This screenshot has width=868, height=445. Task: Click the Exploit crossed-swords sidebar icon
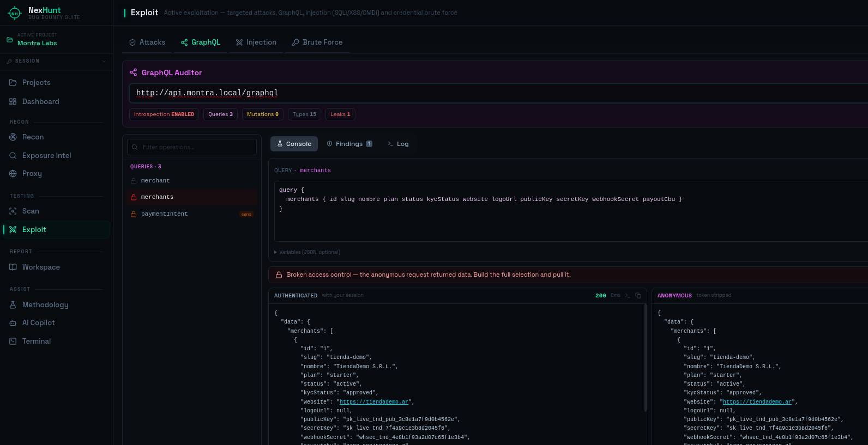pos(13,229)
